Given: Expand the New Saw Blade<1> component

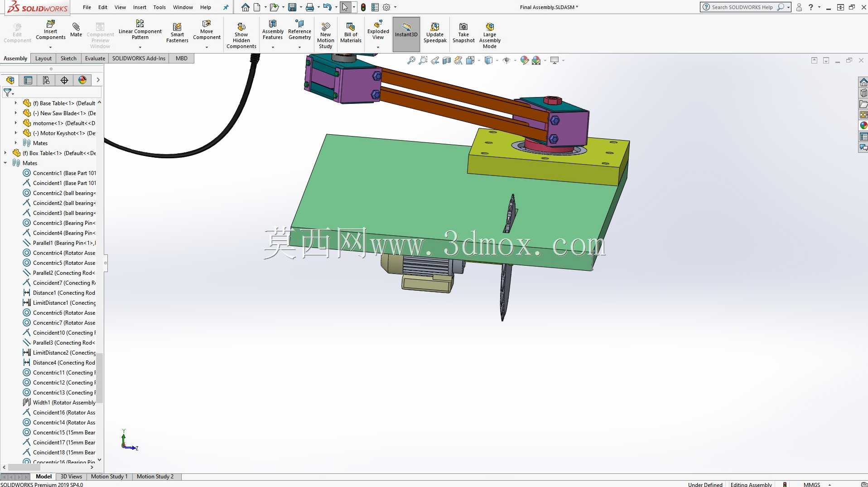Looking at the screenshot, I should point(16,113).
